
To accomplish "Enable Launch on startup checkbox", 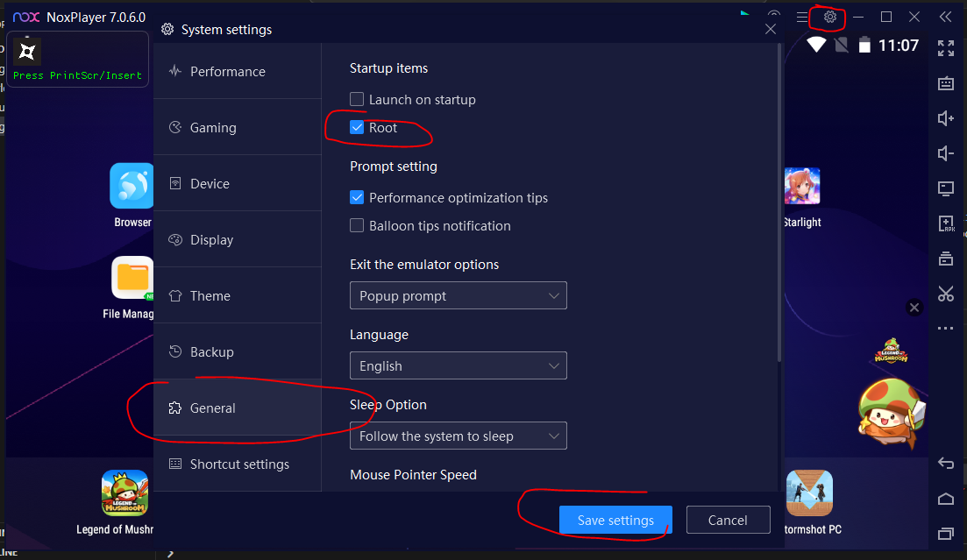I will 357,100.
